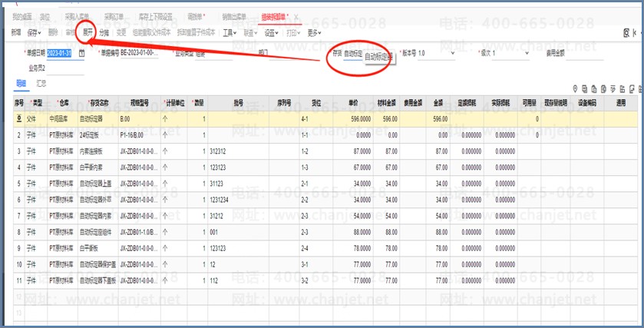Screen dimensions: 644x328
Task: Click the 自动标定座组件 name cell
Action: click(98, 232)
